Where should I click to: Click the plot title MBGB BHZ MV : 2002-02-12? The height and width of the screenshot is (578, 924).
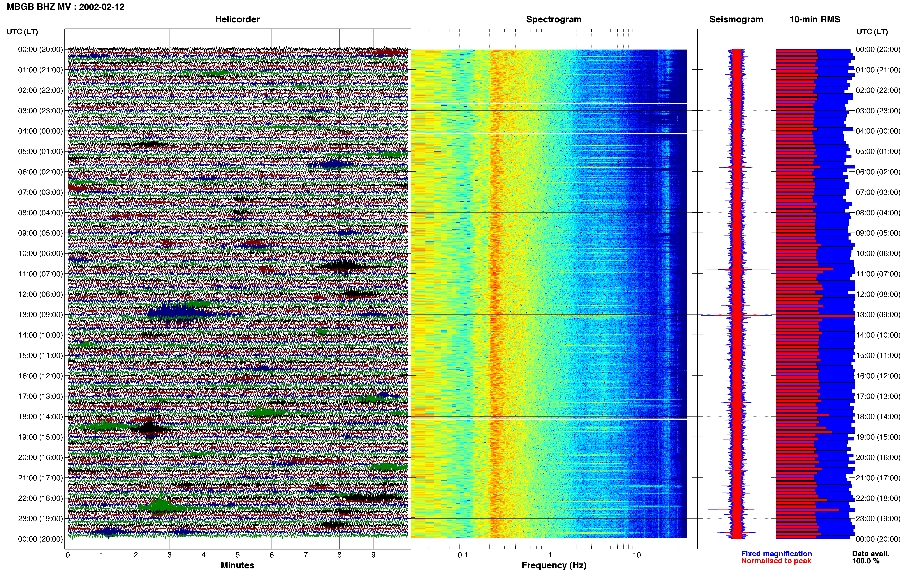click(66, 7)
